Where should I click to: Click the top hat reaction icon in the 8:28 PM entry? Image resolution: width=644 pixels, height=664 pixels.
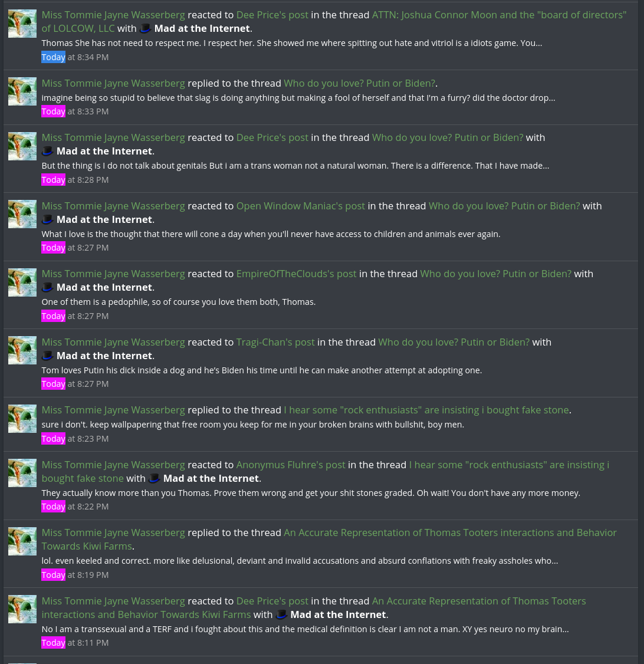[x=47, y=151]
